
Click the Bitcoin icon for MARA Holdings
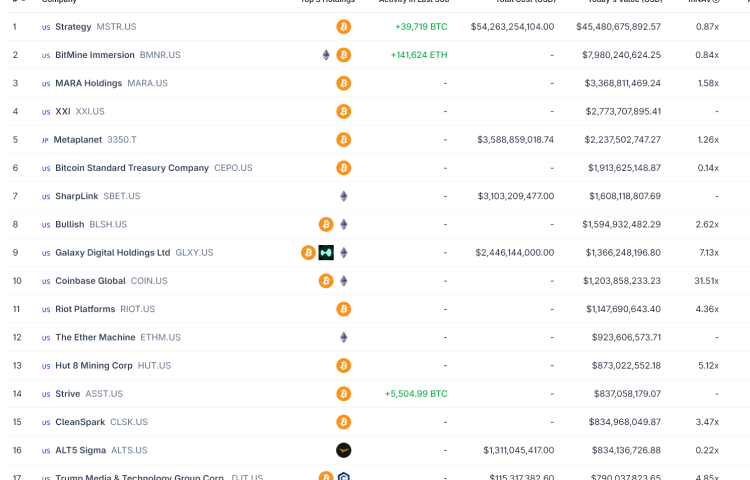[344, 83]
